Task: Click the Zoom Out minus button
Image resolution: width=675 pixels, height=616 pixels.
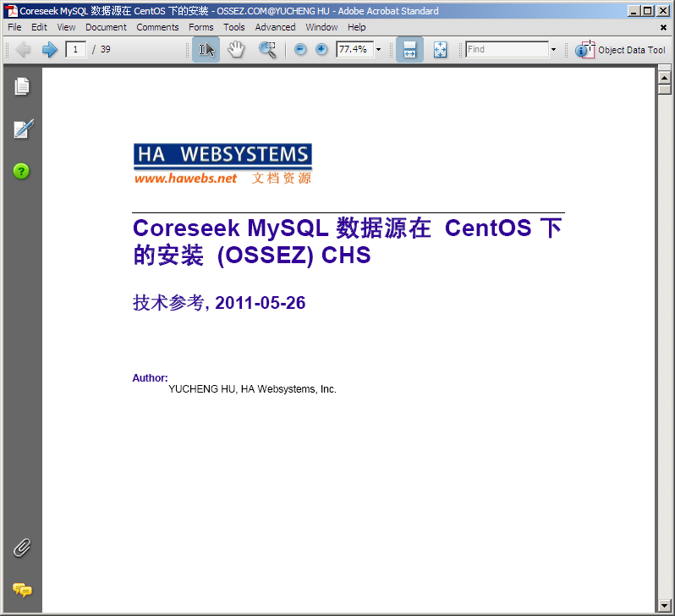Action: 300,50
